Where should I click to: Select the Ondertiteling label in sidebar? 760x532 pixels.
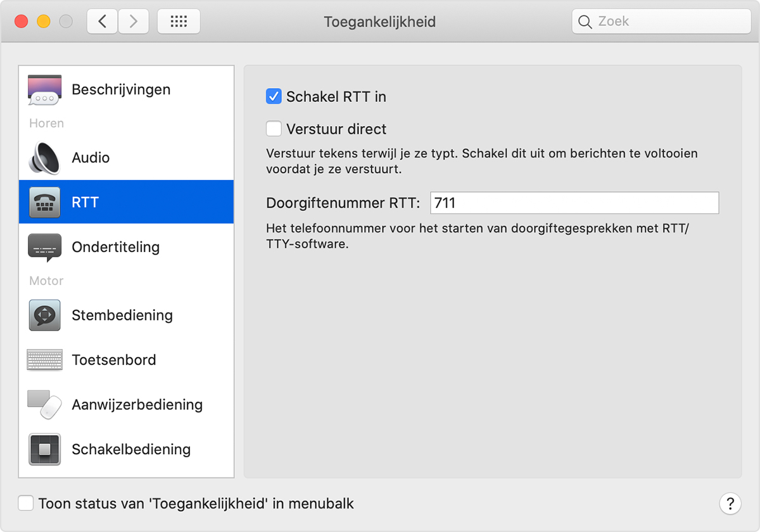(x=115, y=247)
